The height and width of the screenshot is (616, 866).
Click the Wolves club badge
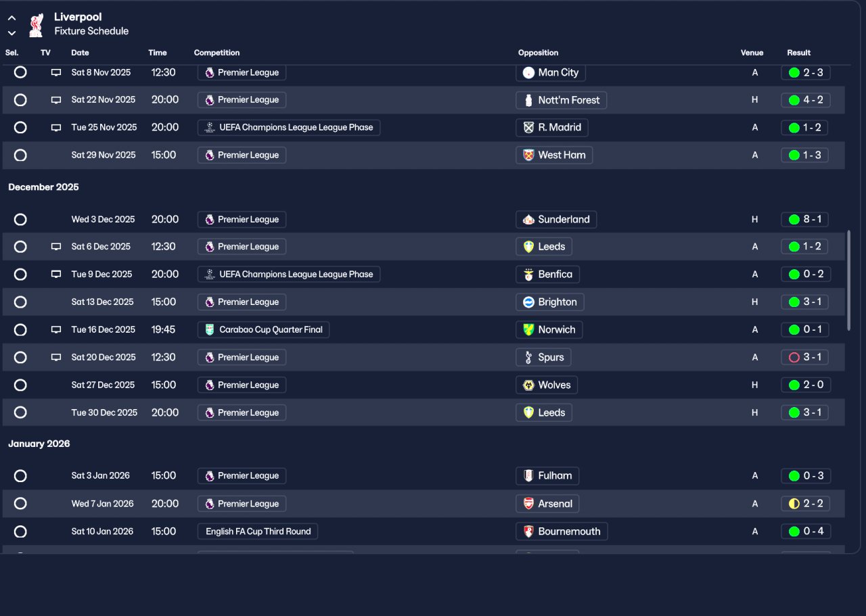coord(529,385)
